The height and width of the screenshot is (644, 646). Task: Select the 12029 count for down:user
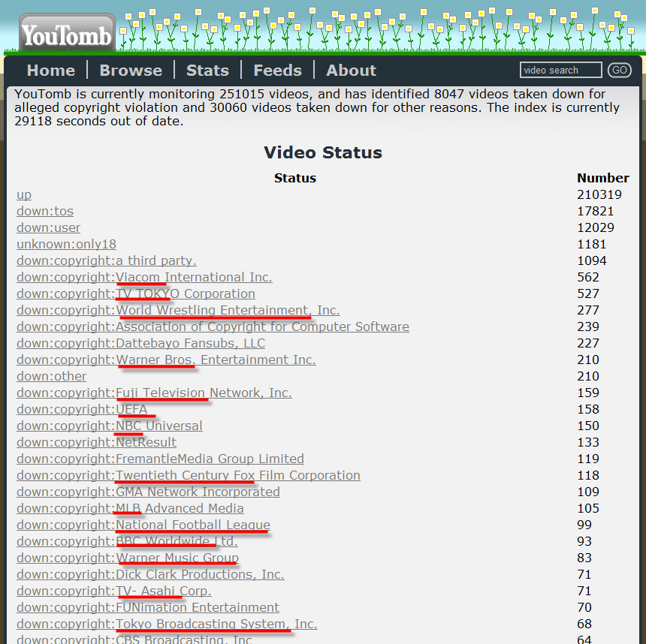click(596, 227)
